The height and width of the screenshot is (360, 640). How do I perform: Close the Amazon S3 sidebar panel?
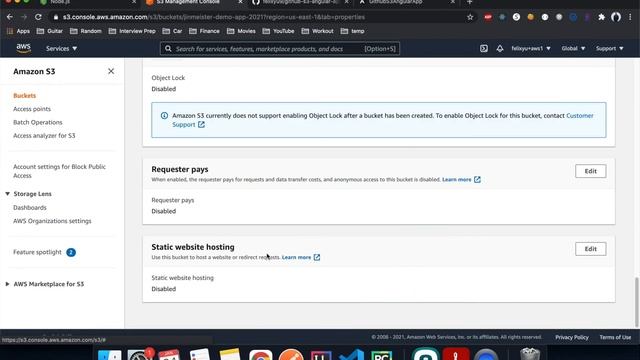click(111, 71)
